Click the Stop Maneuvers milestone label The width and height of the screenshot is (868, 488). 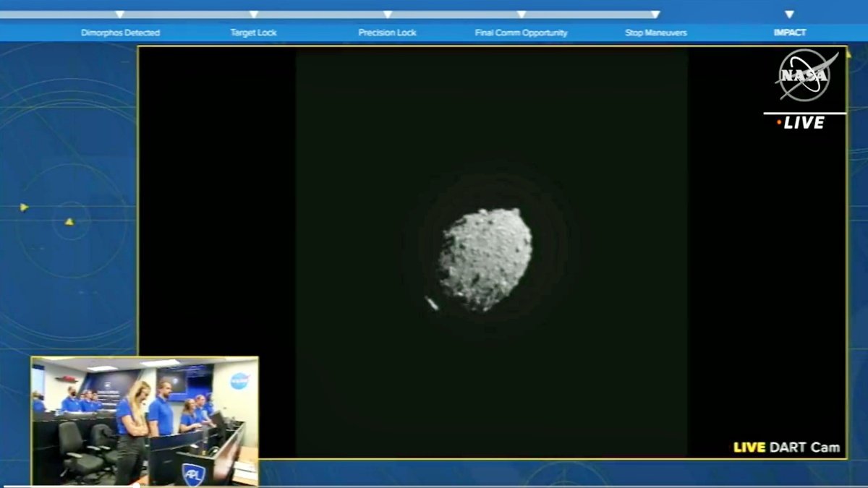[655, 33]
